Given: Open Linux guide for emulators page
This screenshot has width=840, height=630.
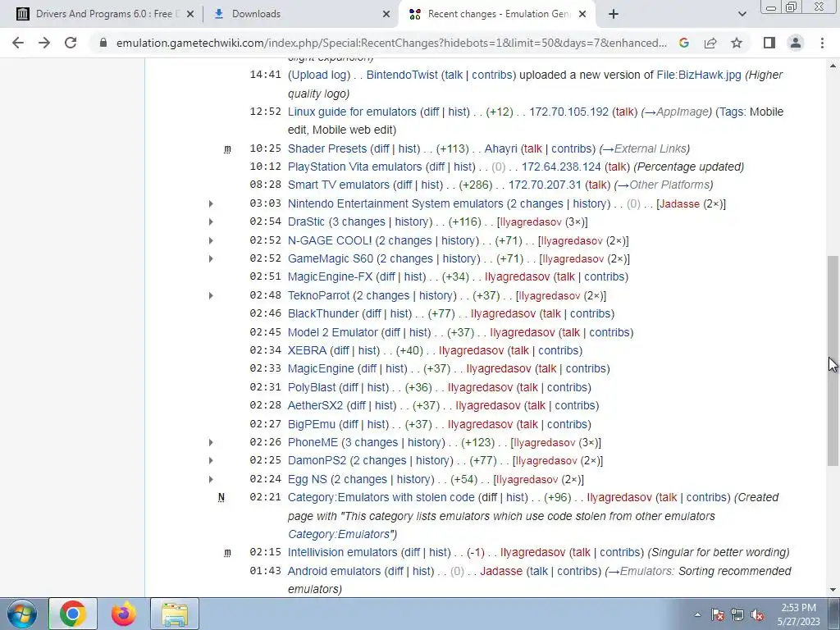Looking at the screenshot, I should tap(352, 112).
